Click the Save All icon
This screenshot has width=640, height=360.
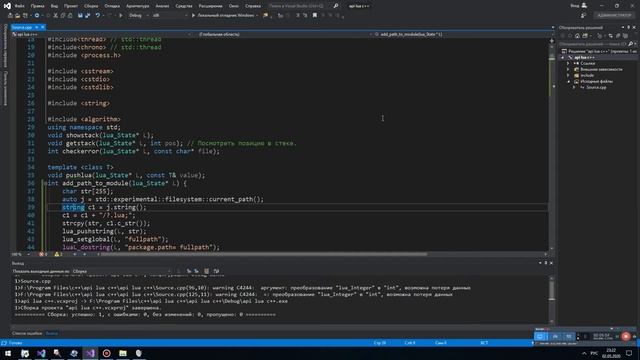tap(87, 16)
